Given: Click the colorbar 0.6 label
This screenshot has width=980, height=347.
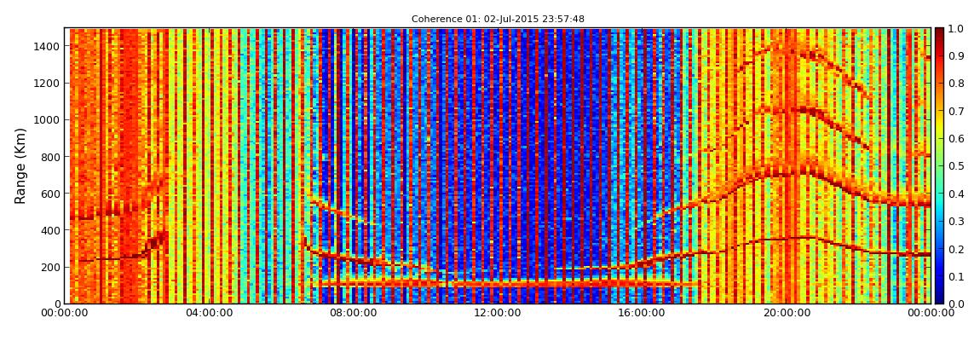Looking at the screenshot, I should click(x=955, y=139).
